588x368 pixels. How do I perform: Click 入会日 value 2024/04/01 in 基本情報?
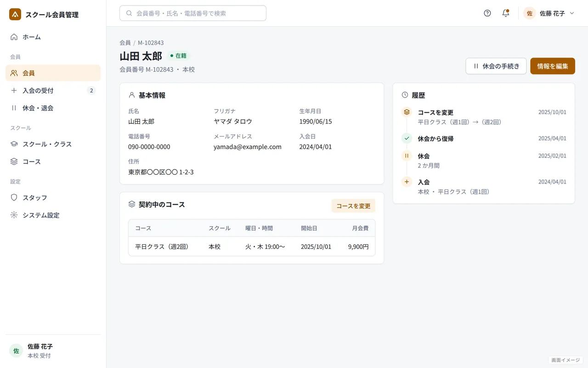[316, 147]
